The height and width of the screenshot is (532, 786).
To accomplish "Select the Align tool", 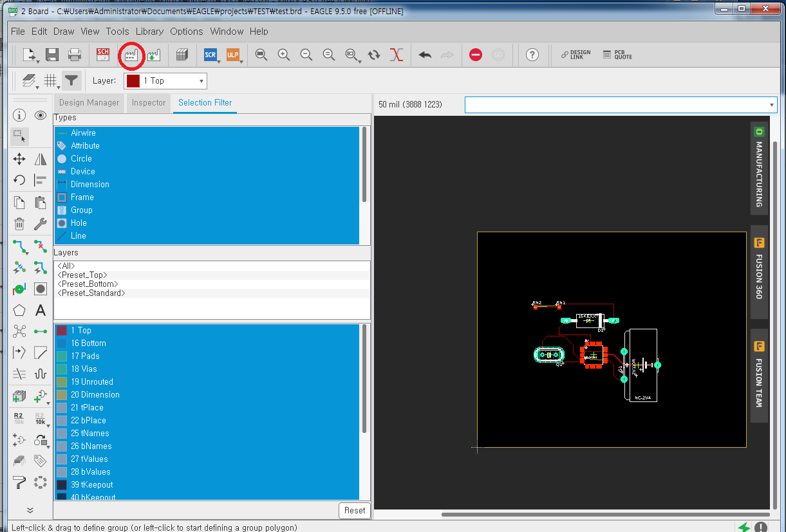I will point(41,181).
